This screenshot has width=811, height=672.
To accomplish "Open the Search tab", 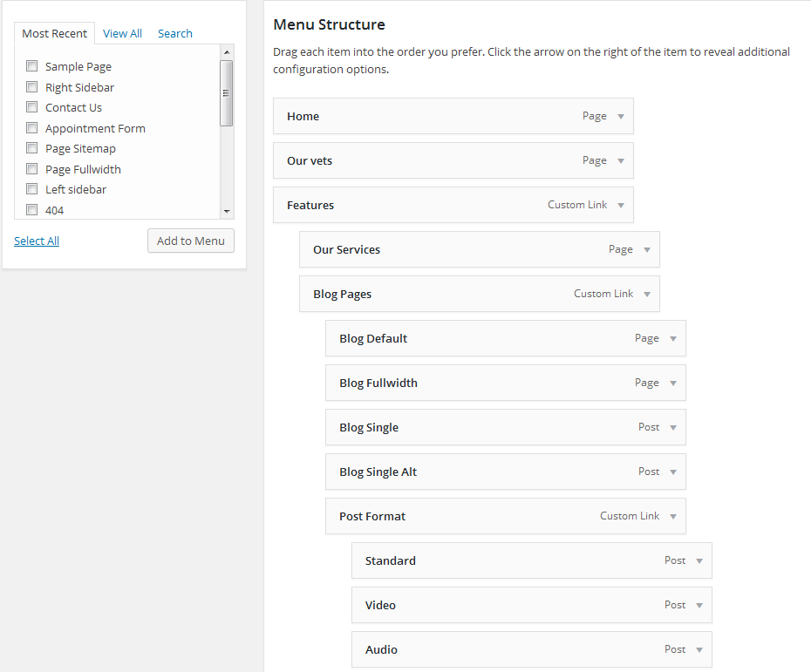I will coord(174,34).
